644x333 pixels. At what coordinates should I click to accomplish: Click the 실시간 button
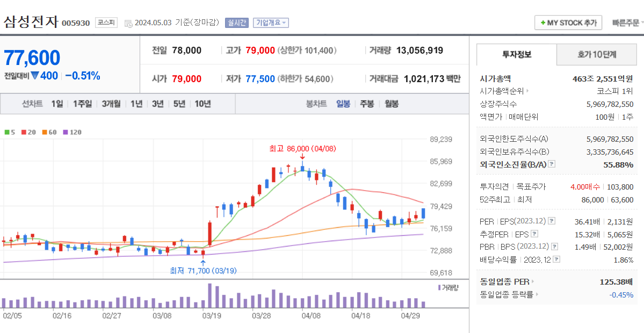(x=236, y=23)
